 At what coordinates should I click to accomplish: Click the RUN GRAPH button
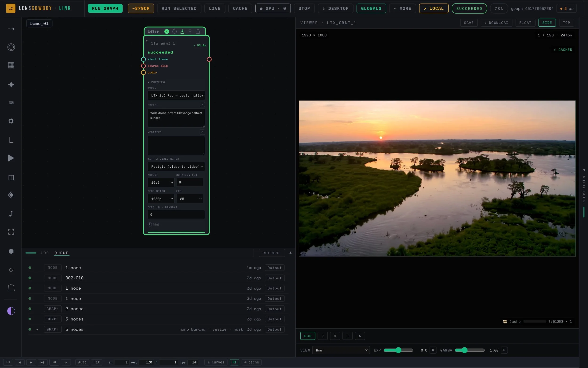(105, 8)
